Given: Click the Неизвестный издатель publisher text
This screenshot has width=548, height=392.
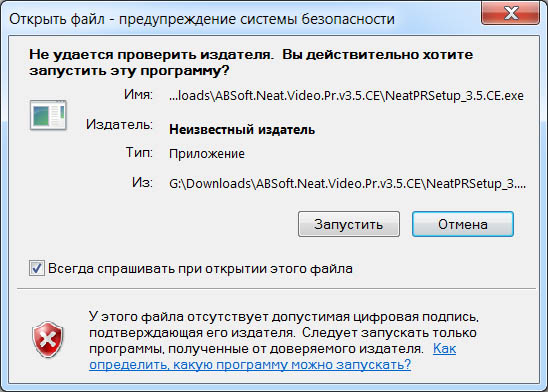Looking at the screenshot, I should pyautogui.click(x=242, y=130).
